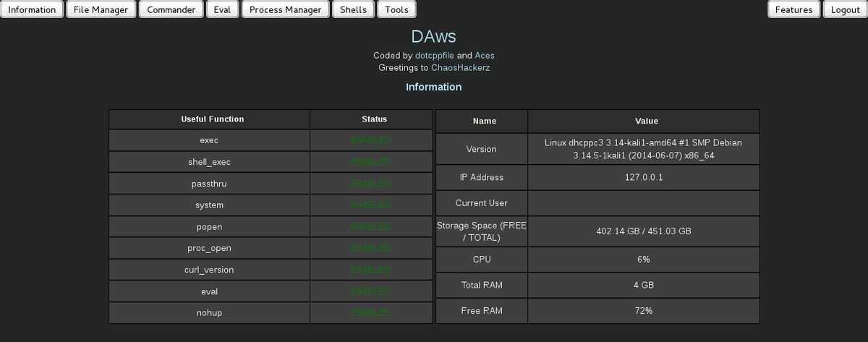Click ENABLED status for curl_version
The image size is (868, 342).
click(370, 270)
